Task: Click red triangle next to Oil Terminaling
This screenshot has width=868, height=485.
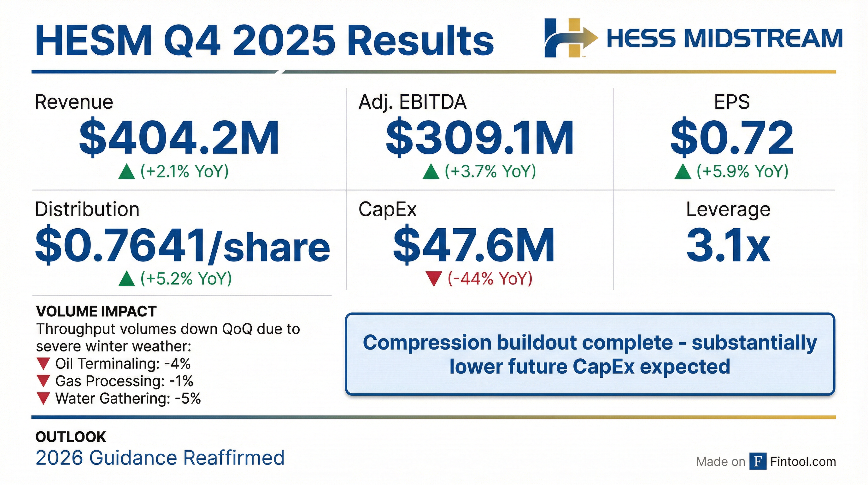Action: (44, 364)
